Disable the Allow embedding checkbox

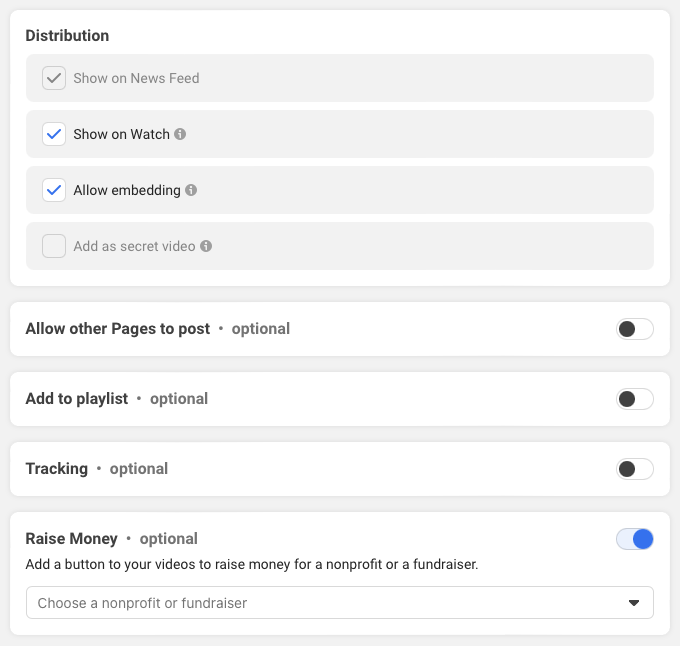[x=54, y=190]
